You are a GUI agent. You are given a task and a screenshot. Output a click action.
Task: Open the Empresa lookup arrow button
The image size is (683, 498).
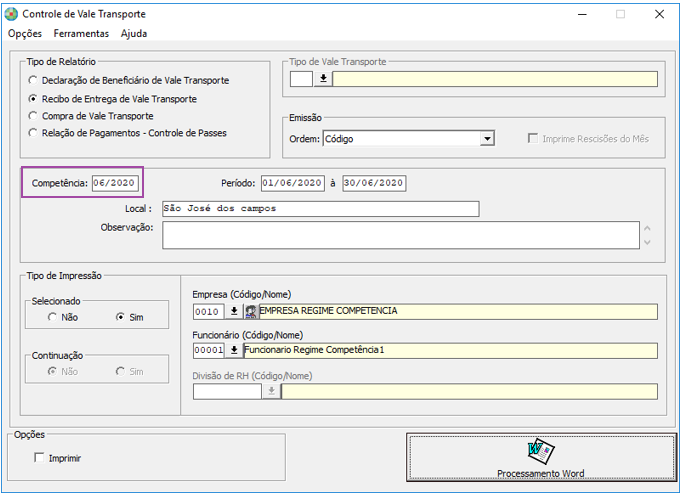234,311
